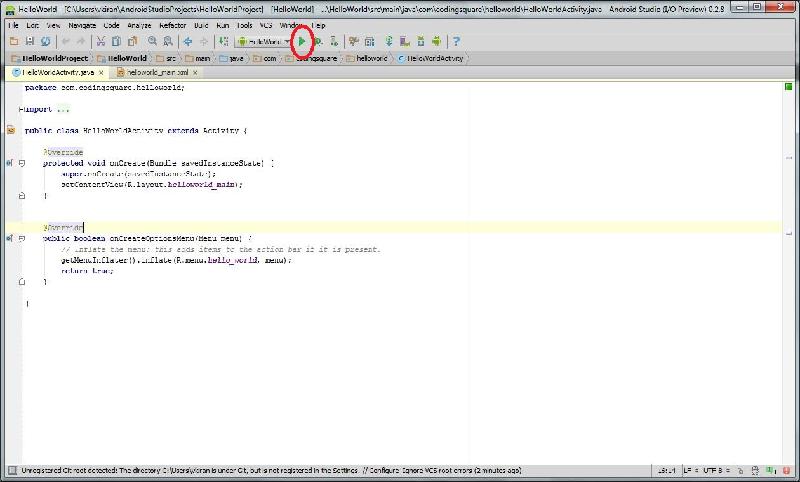Click override gutter icon beside onCreateOptionsMenu
The height and width of the screenshot is (482, 800).
(9, 238)
